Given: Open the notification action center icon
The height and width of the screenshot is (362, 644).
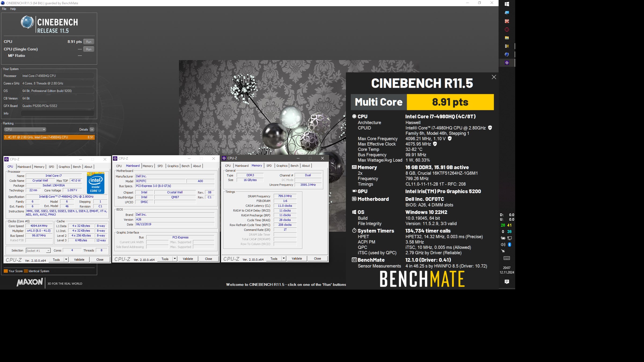Looking at the screenshot, I should coord(507,282).
